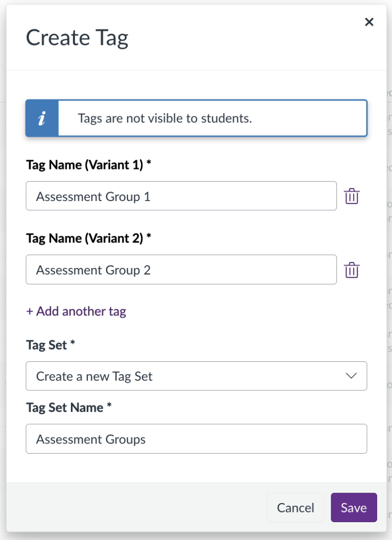The image size is (392, 540).
Task: Click the Tags are not visible banner
Action: tap(197, 118)
